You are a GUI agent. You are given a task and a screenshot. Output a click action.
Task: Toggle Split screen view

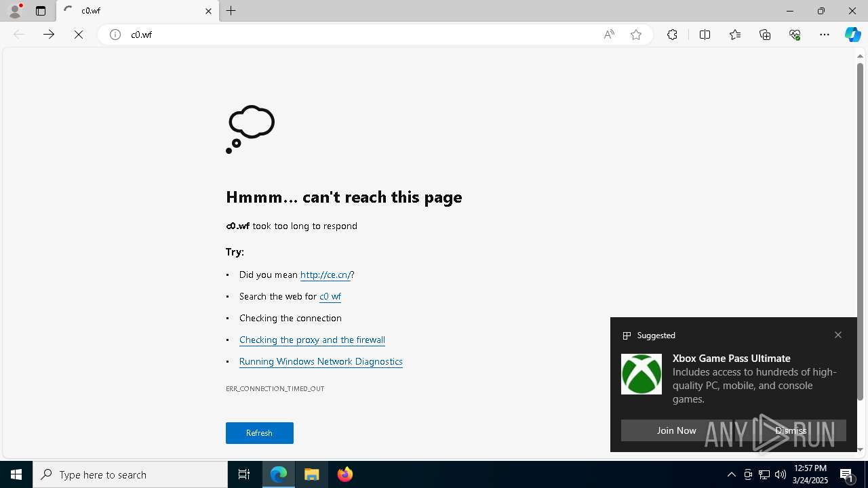point(705,35)
